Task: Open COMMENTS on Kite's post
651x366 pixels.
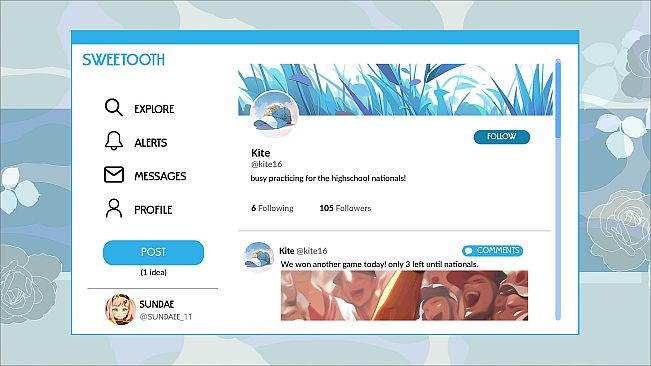Action: pos(492,251)
